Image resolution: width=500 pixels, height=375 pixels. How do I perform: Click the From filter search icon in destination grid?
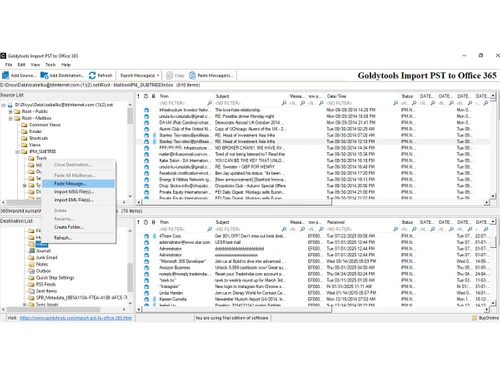pyautogui.click(x=209, y=229)
